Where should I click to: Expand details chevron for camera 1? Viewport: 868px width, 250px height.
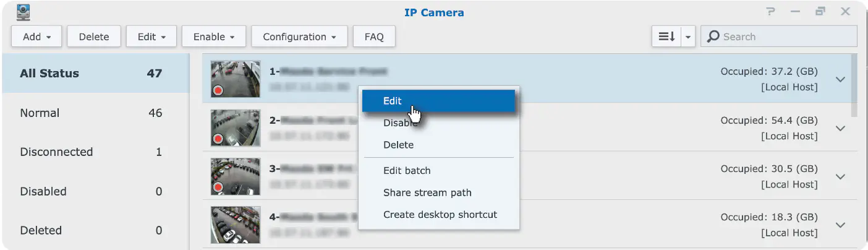840,80
